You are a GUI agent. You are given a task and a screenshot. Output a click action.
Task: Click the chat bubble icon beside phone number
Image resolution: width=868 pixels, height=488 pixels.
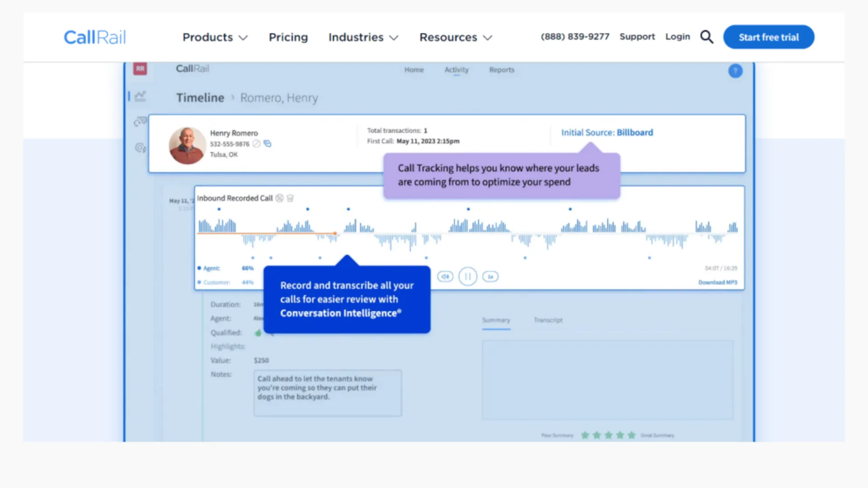click(268, 144)
